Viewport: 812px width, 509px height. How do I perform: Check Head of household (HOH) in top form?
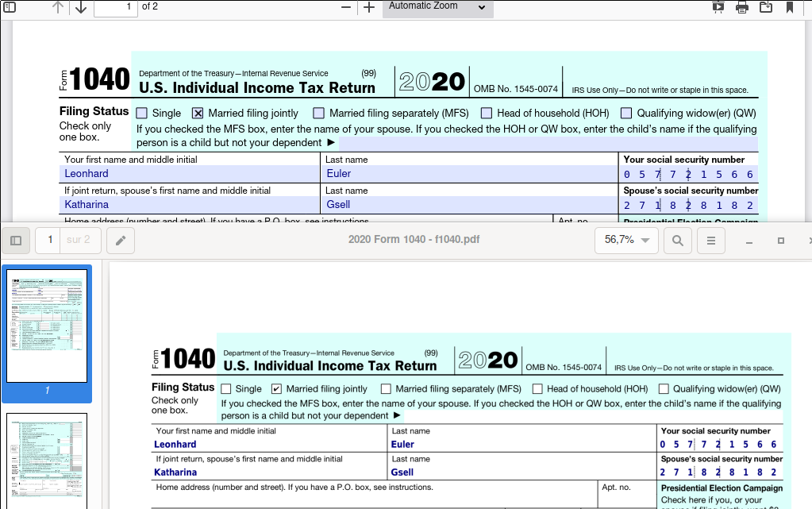tap(486, 114)
